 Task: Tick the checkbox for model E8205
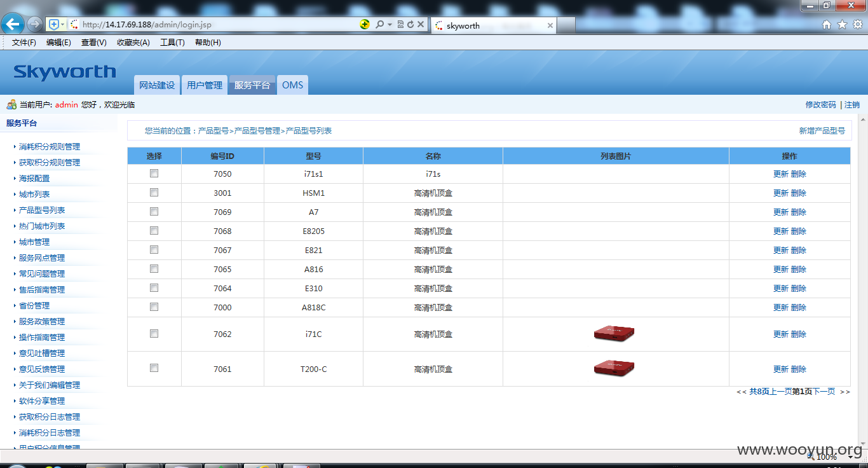pos(154,230)
